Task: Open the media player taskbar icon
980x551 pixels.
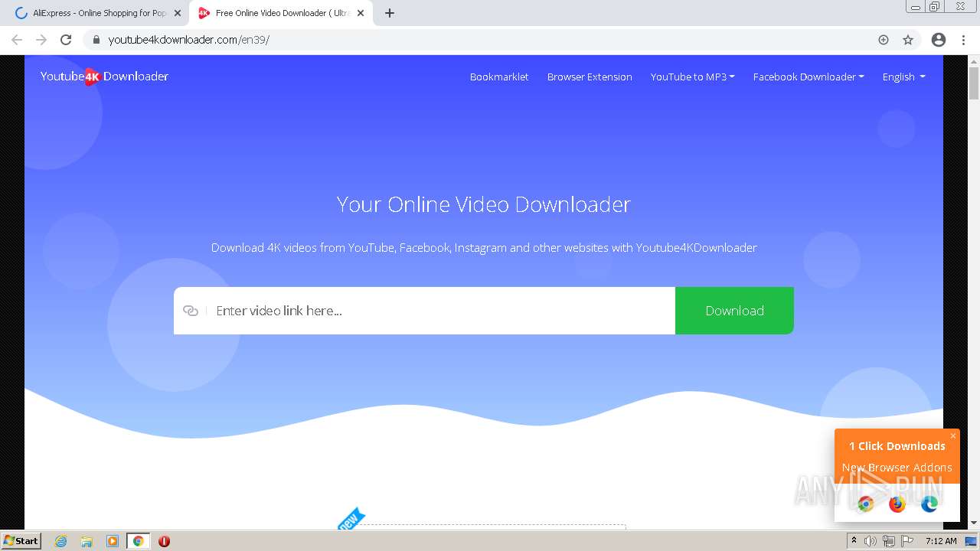Action: [x=113, y=541]
